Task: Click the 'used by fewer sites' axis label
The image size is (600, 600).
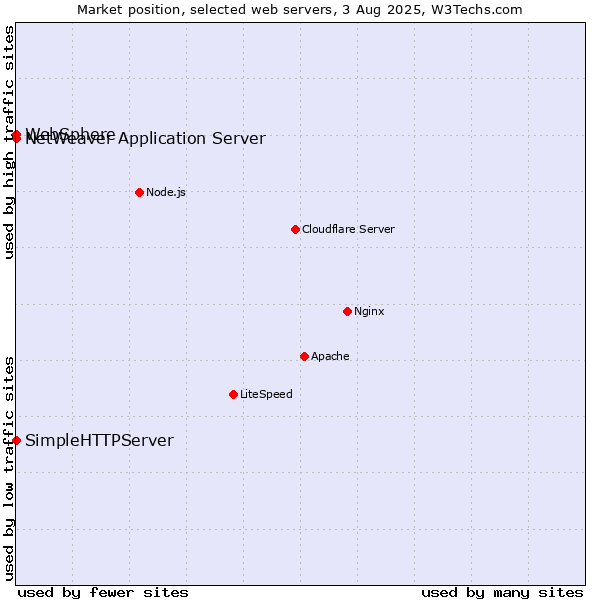Action: click(x=103, y=593)
